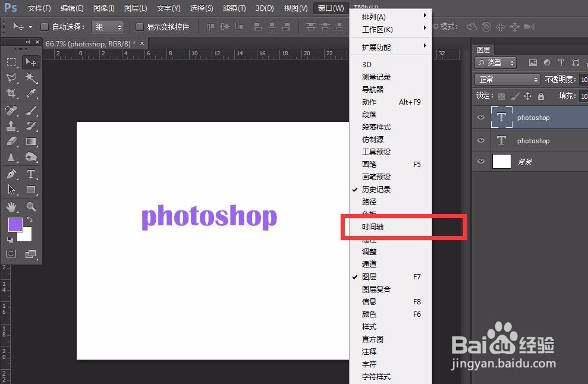Screen dimensions: 588x384
Task: Lock layer position icon
Action: [527, 96]
